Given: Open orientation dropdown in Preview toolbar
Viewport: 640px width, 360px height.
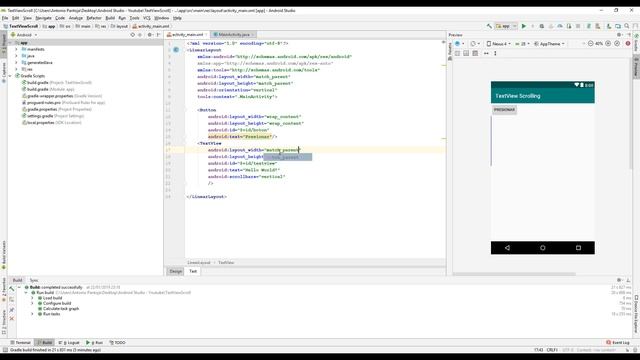Looking at the screenshot, I should (474, 44).
